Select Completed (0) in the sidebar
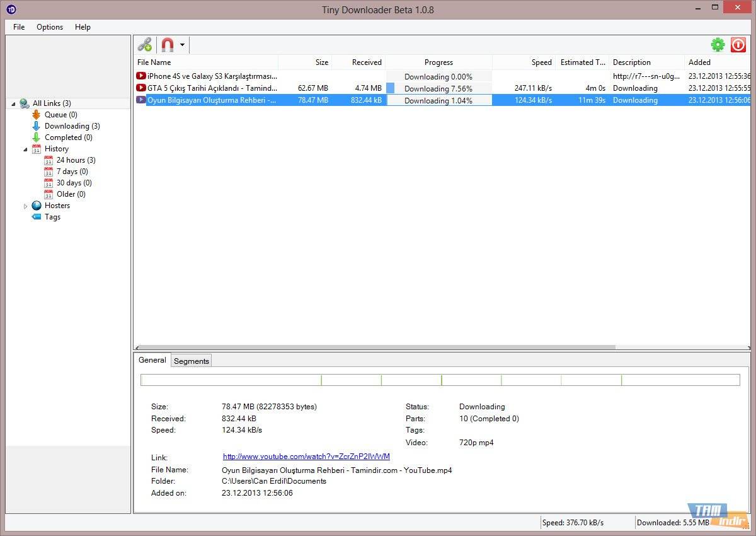Viewport: 756px width, 536px height. click(68, 137)
